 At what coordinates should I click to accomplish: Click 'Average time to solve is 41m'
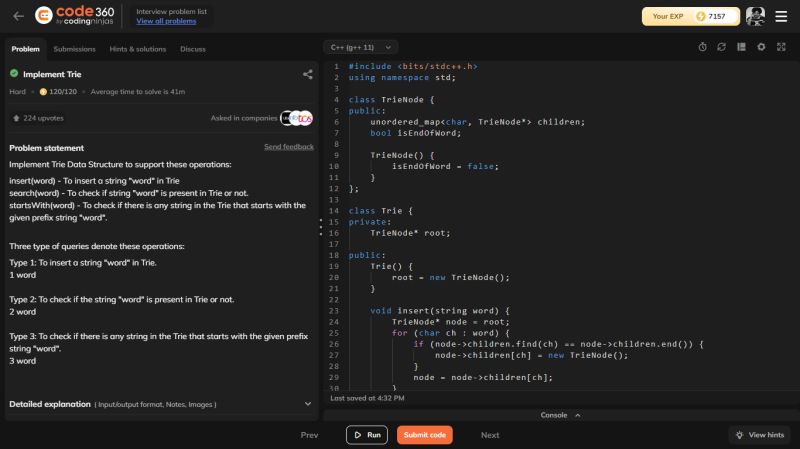[138, 92]
